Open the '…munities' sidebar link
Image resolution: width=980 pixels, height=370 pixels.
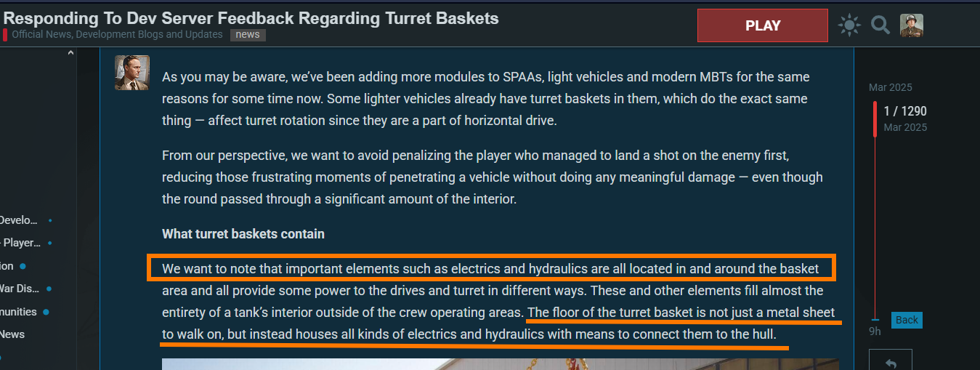click(x=18, y=312)
